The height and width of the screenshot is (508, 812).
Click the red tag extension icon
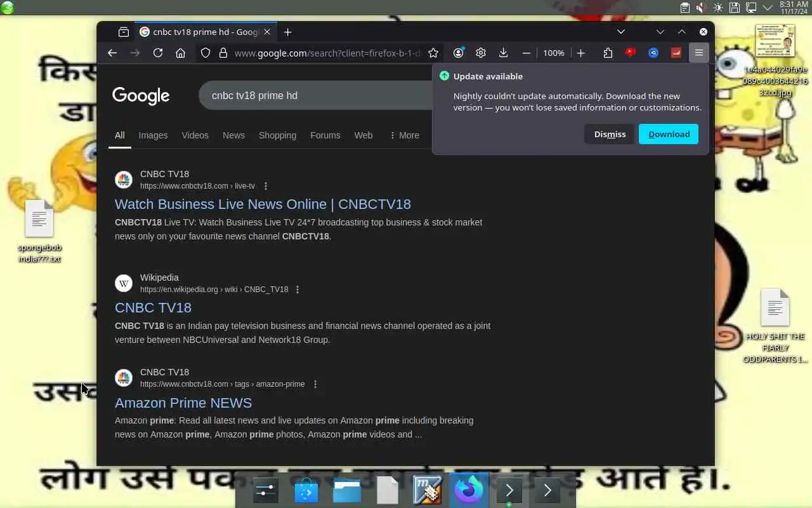pos(631,53)
